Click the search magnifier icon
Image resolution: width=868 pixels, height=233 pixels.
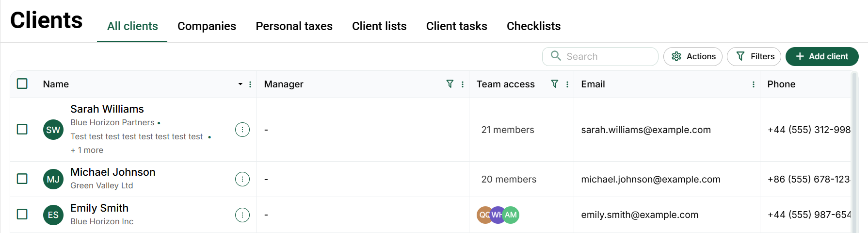556,56
